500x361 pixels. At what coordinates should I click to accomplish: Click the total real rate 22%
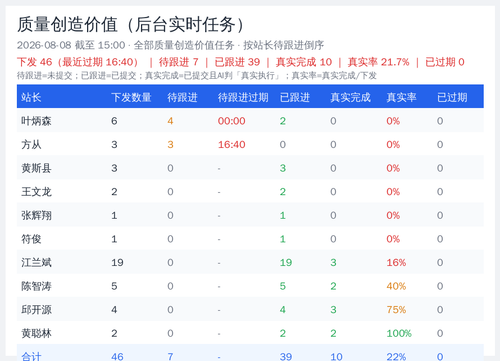tap(396, 357)
